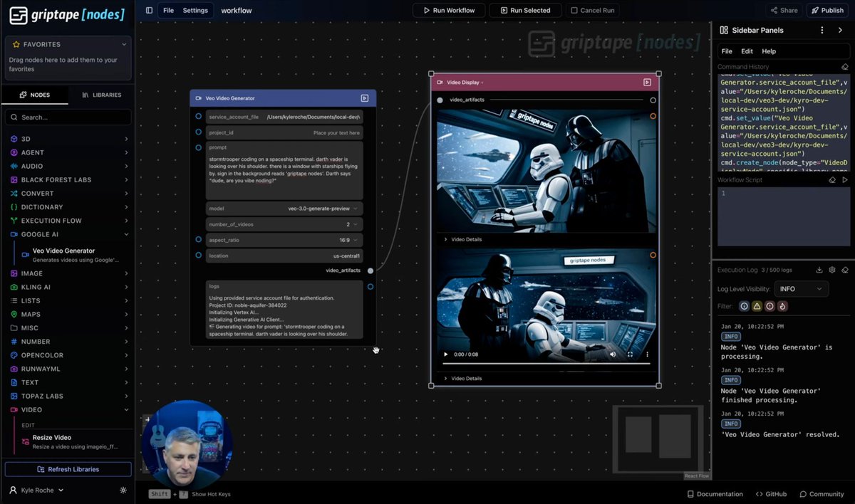This screenshot has width=855, height=504.
Task: Clear the Execution Log
Action: pos(845,270)
